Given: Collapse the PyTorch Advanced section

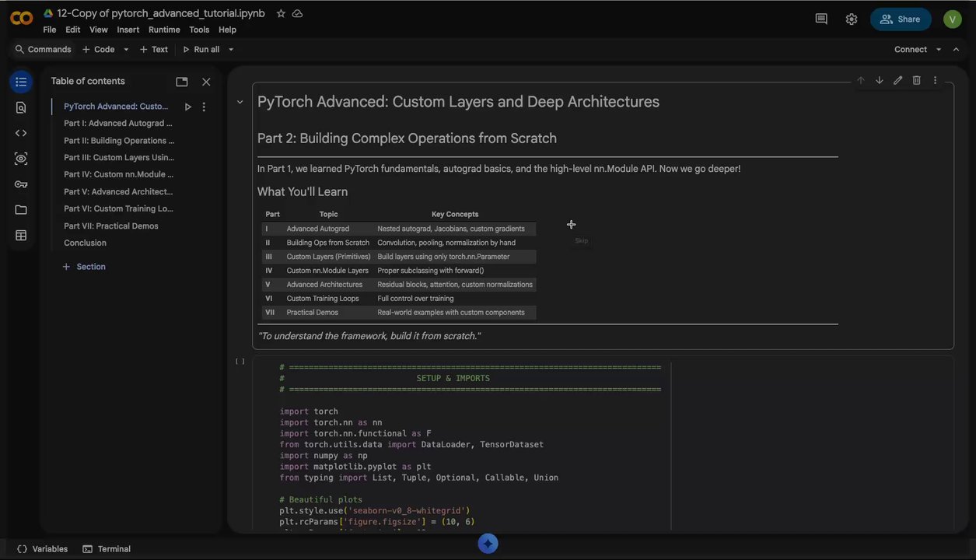Looking at the screenshot, I should coord(240,102).
